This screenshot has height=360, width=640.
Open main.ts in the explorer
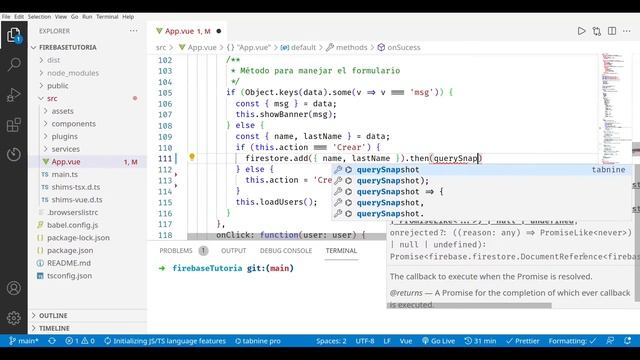click(x=88, y=174)
